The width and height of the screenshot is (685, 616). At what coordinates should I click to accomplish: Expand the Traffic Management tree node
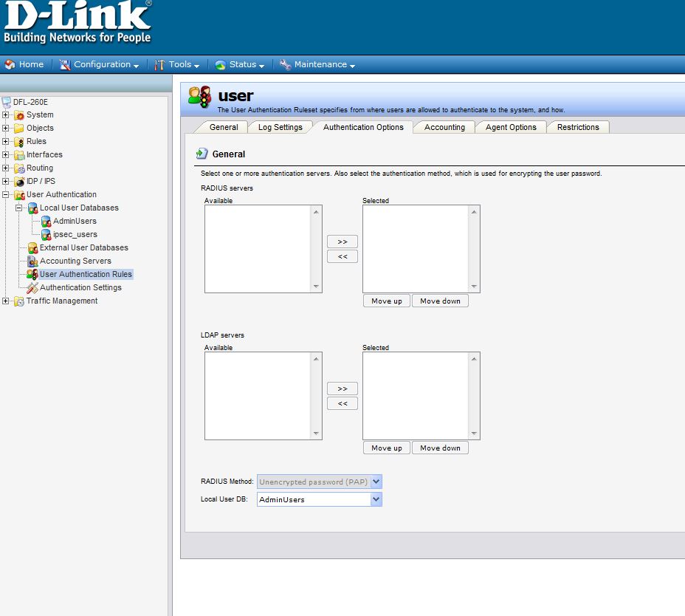[5, 301]
